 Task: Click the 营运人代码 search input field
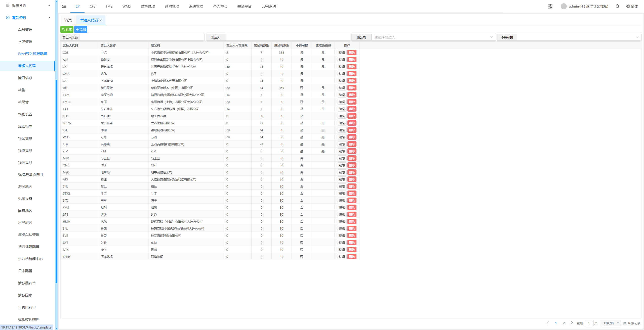(x=142, y=37)
